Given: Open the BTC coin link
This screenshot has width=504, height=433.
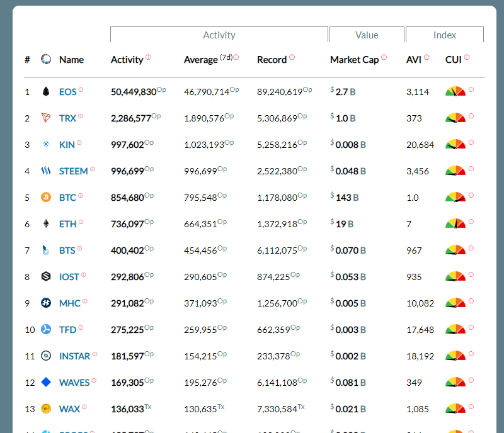Looking at the screenshot, I should coord(67,198).
